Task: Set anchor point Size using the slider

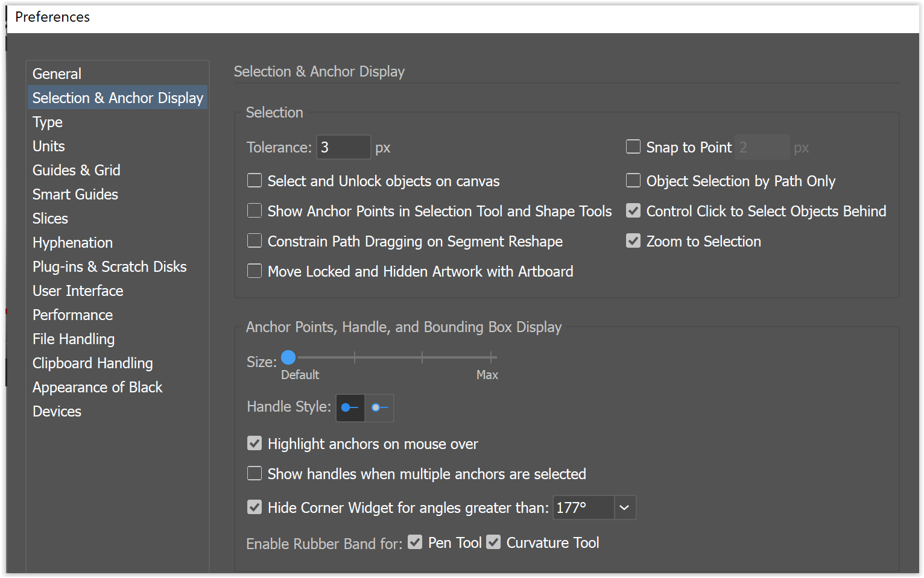Action: pyautogui.click(x=288, y=357)
